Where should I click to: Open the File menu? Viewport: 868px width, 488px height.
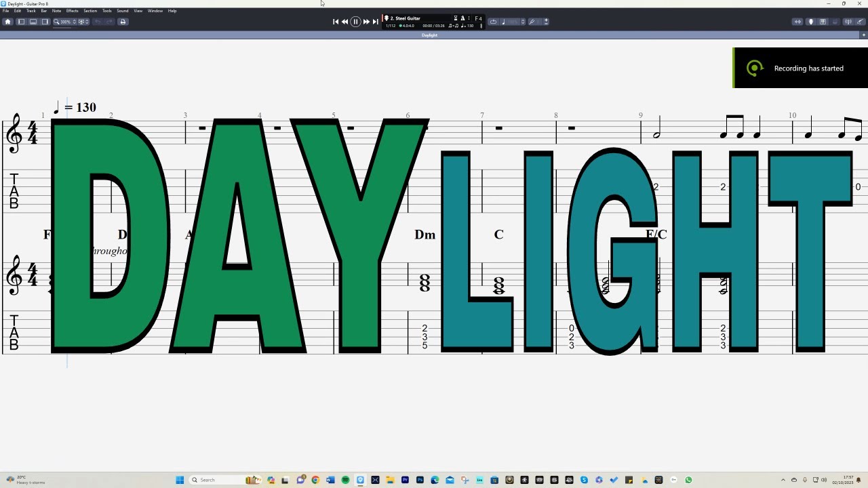[x=5, y=11]
